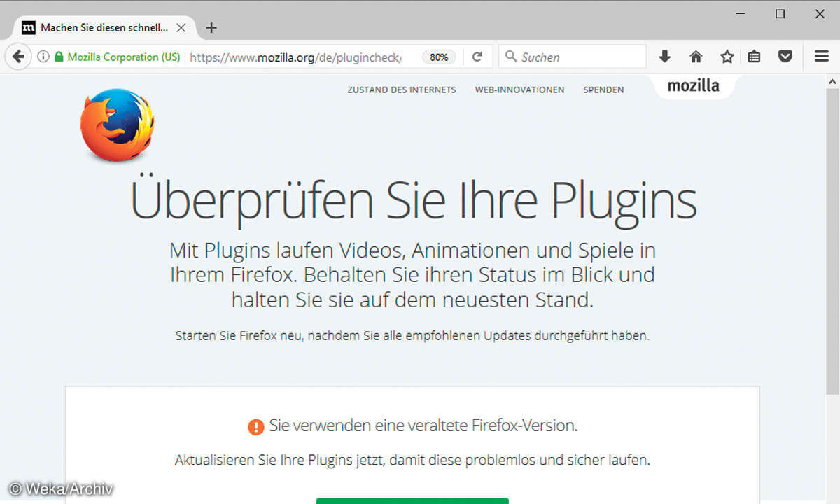840x504 pixels.
Task: Open the SPENDEN link
Action: point(603,90)
